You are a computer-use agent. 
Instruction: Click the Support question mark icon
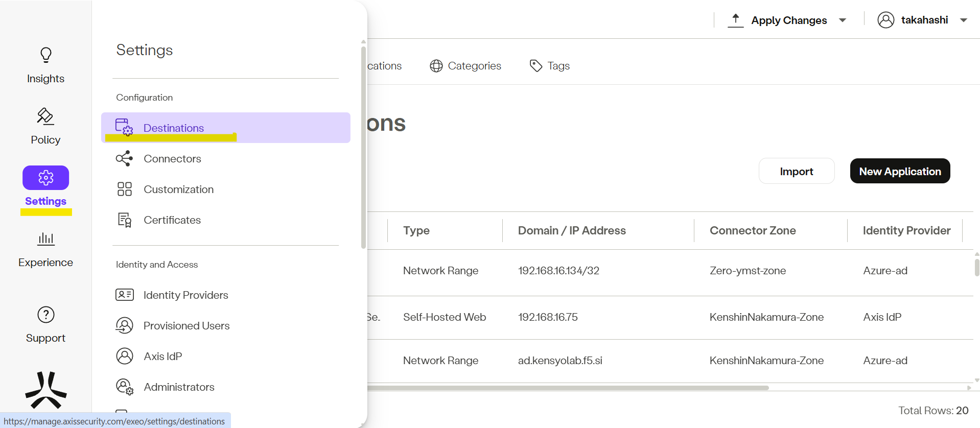coord(45,315)
